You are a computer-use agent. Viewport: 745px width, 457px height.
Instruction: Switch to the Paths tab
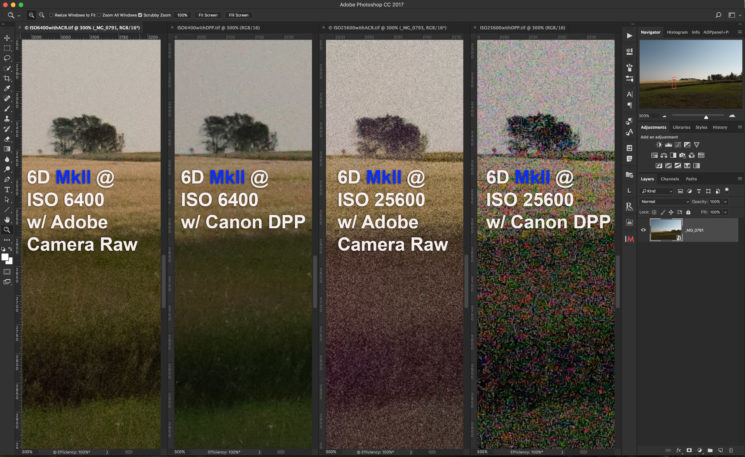pyautogui.click(x=691, y=179)
